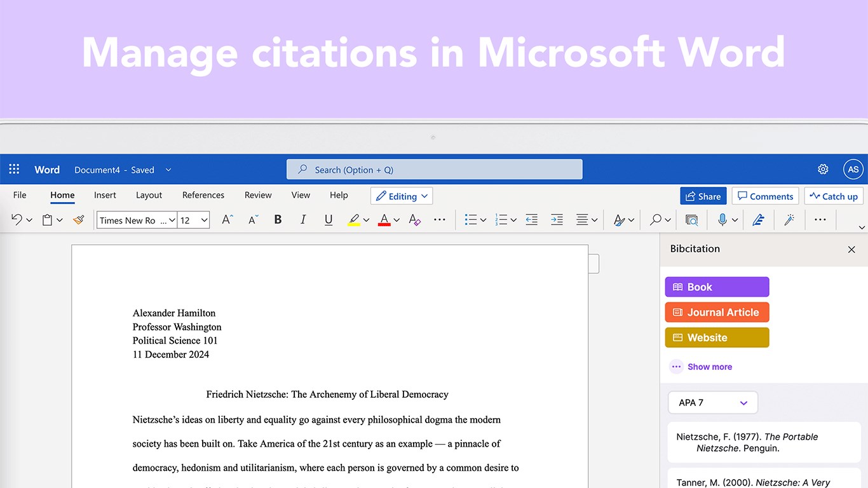
Task: Open the APA 7 citation style dropdown
Action: pyautogui.click(x=713, y=403)
